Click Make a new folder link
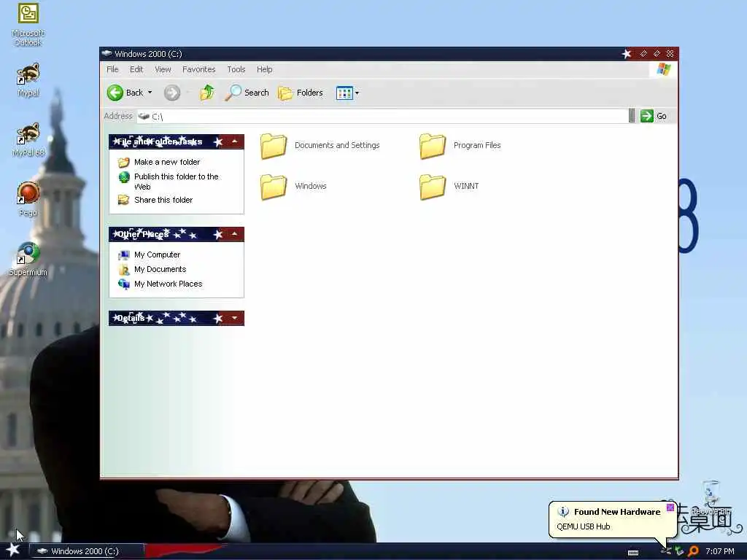 click(x=167, y=162)
